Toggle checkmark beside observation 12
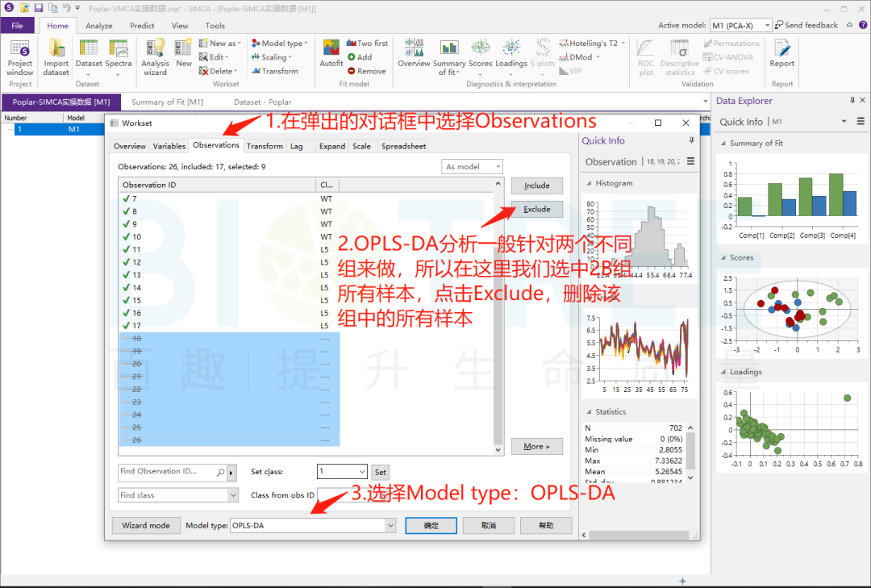 tap(126, 262)
